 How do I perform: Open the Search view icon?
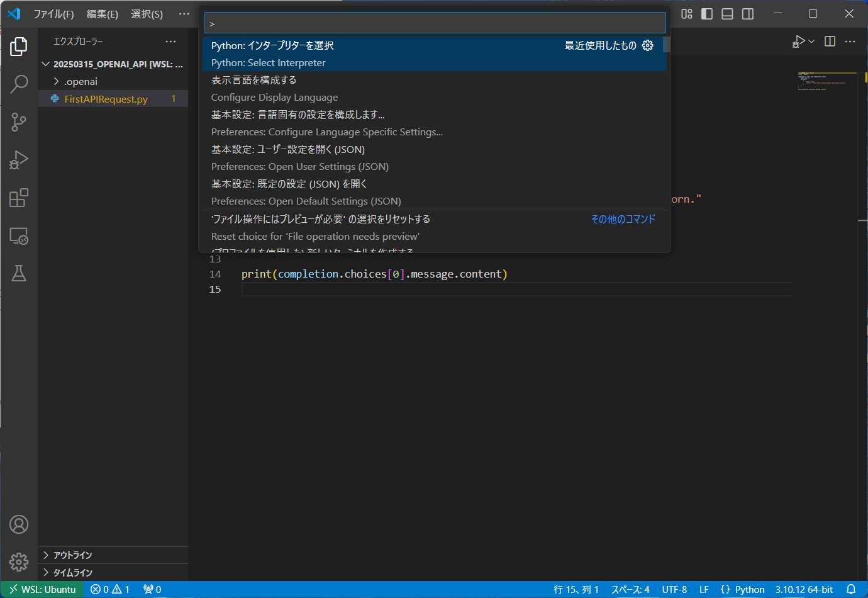(19, 84)
